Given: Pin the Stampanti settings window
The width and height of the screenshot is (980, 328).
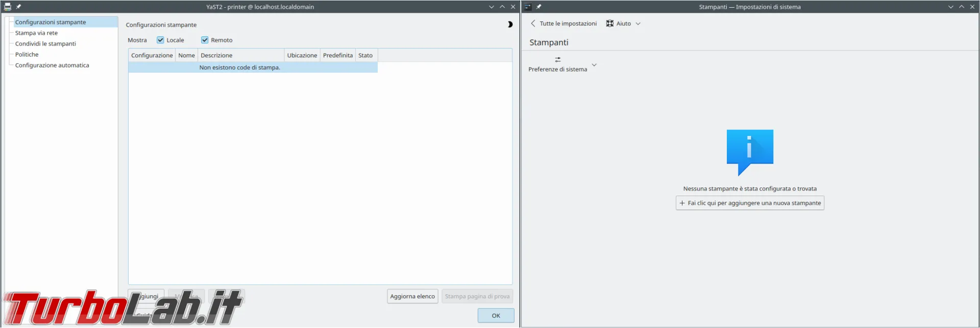Looking at the screenshot, I should 538,7.
